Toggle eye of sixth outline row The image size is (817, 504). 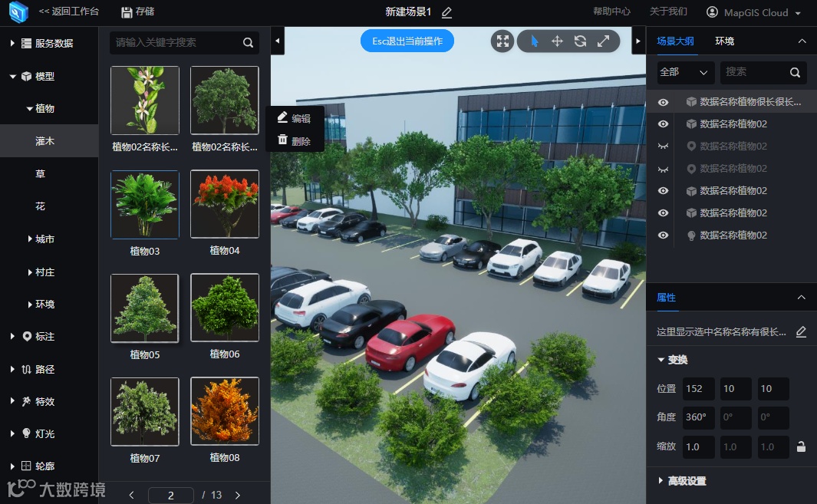663,213
